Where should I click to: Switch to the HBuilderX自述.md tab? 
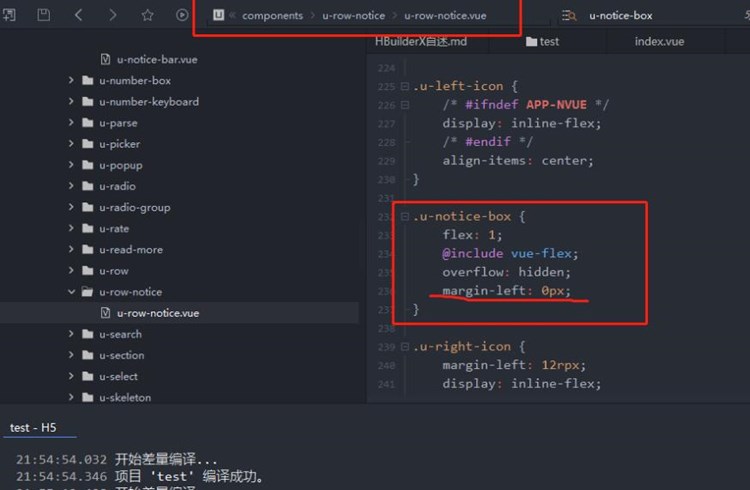click(x=421, y=42)
